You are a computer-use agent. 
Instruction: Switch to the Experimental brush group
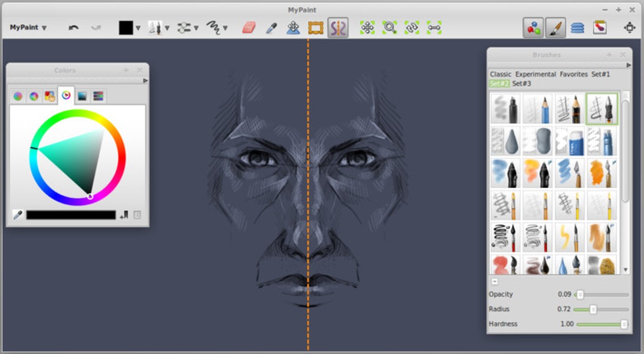(535, 74)
